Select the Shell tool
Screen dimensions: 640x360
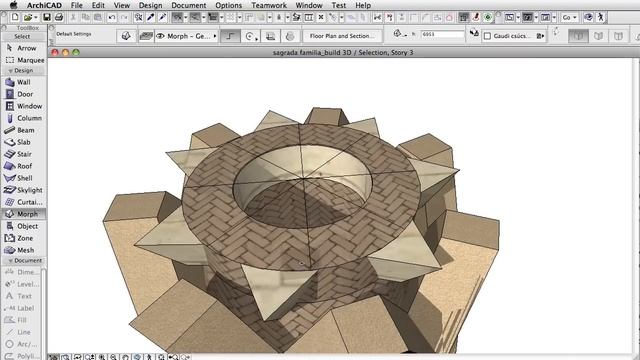[x=24, y=178]
